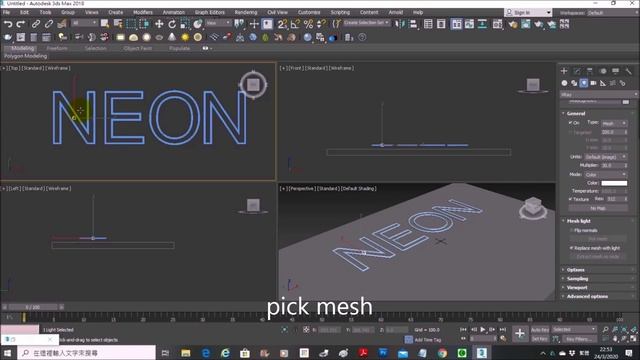The width and height of the screenshot is (640, 360).
Task: Select the Unlink selection tool
Action: coord(49,24)
